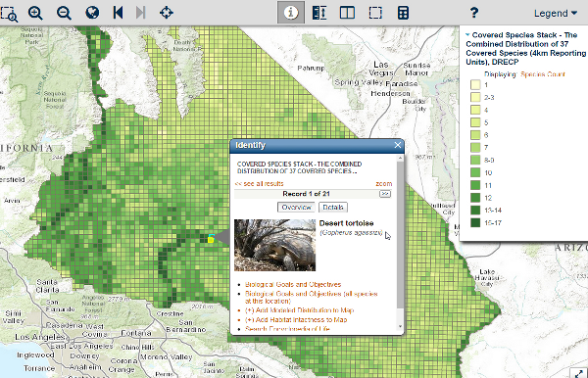Click the zoom out magnifier icon
588x378 pixels.
pyautogui.click(x=64, y=13)
